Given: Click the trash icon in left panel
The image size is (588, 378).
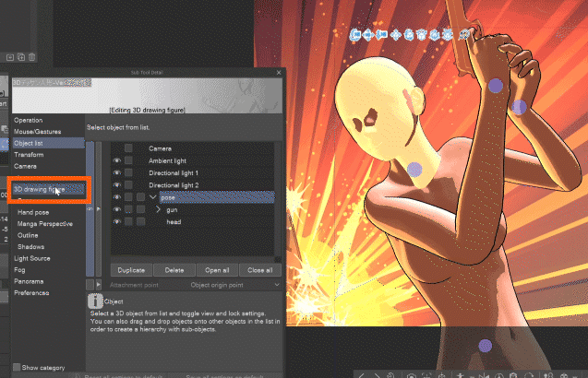Looking at the screenshot, I should tap(32, 57).
